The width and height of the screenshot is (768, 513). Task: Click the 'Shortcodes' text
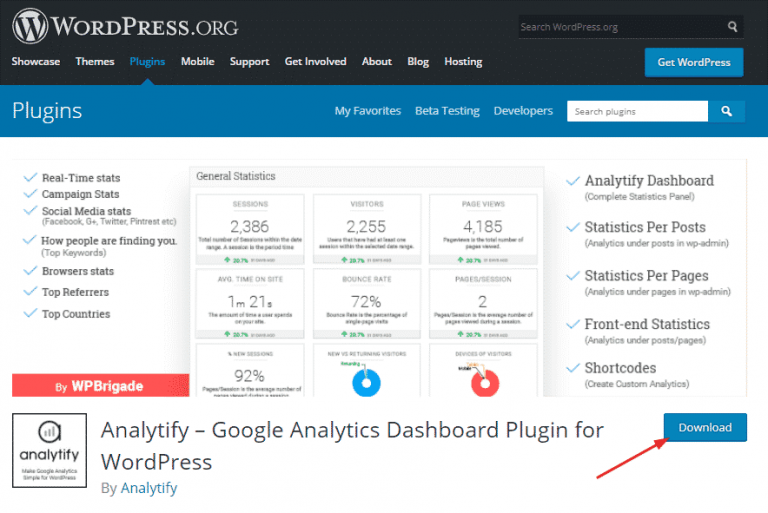pos(620,367)
